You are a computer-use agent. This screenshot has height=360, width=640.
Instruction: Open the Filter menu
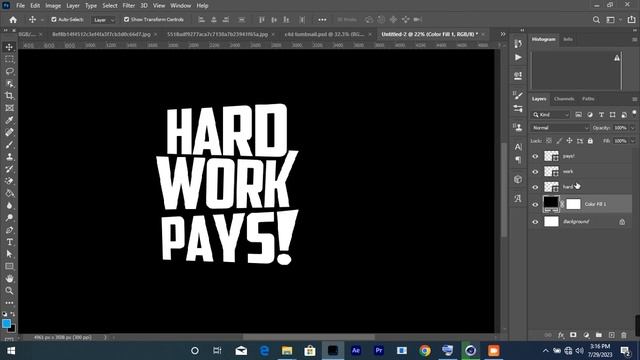tap(129, 6)
